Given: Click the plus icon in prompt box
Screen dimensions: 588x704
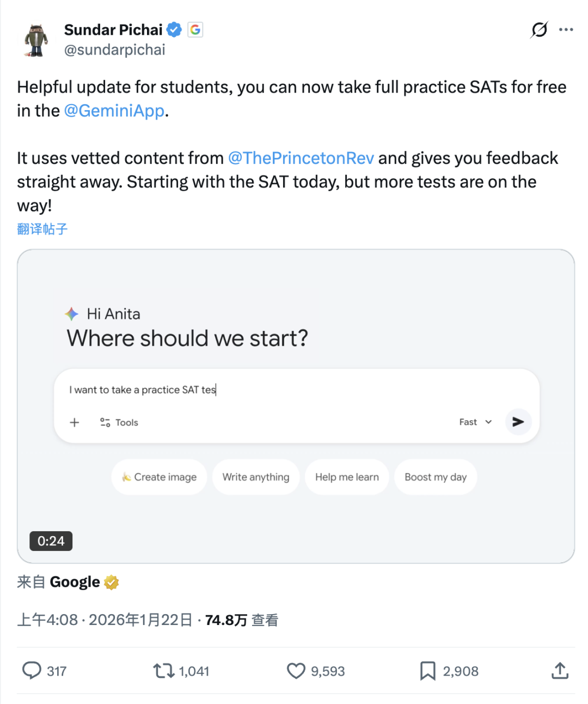Looking at the screenshot, I should tap(75, 422).
